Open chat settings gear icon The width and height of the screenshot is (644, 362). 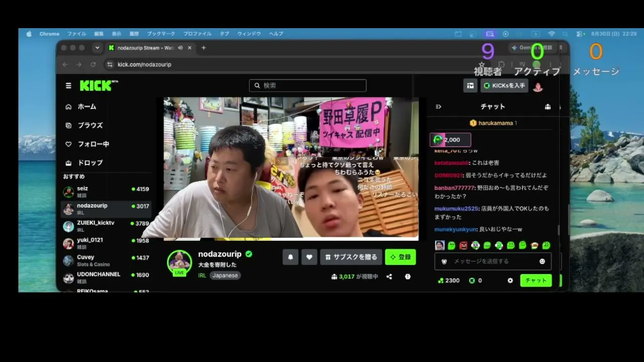pos(510,281)
